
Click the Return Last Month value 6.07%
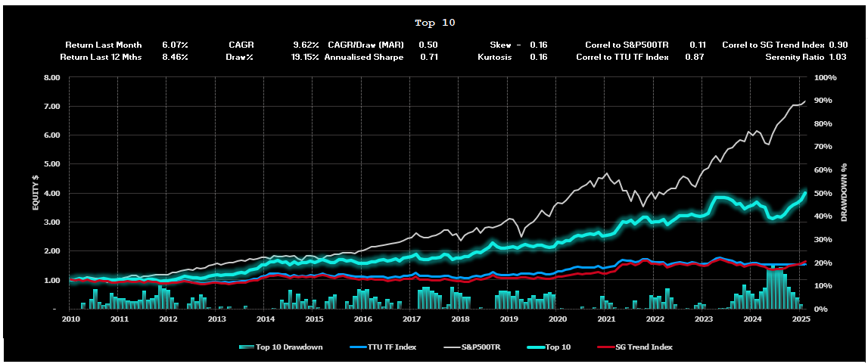[175, 45]
